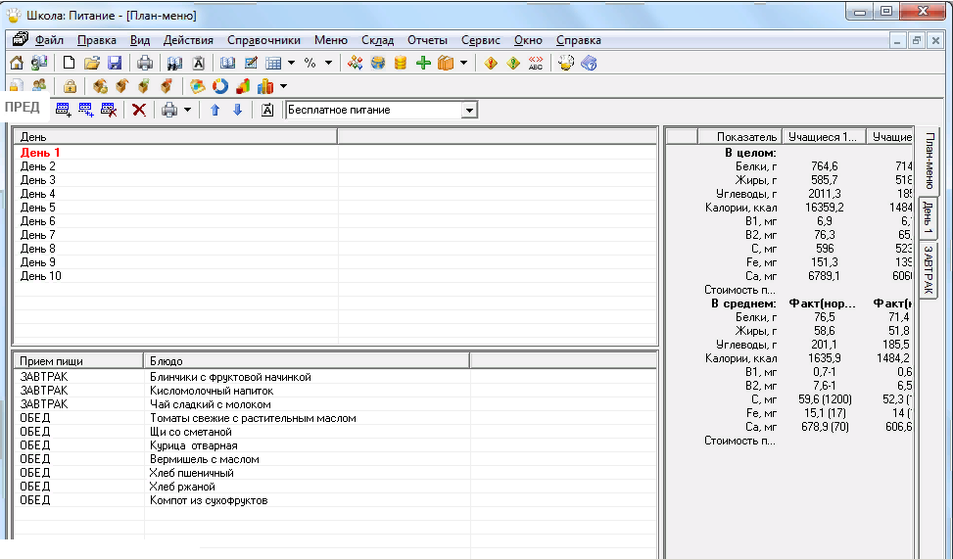
Task: Switch to the ЗАВТРАК vertical tab
Action: pos(927,271)
